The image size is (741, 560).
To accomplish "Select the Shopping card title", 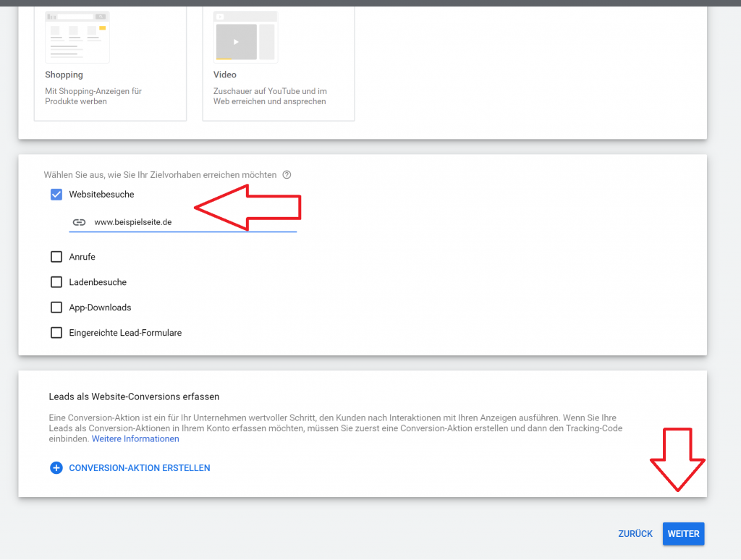I will point(64,75).
